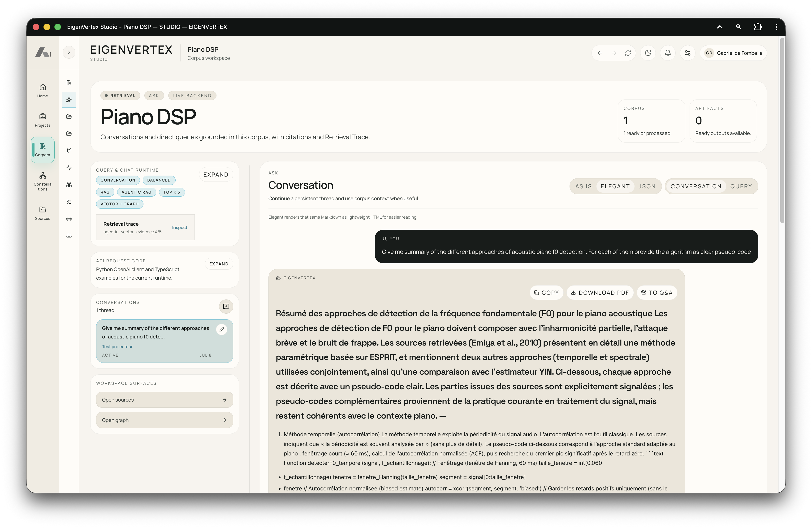Click the LIVE BACKEND badge
This screenshot has height=528, width=812.
coord(192,95)
